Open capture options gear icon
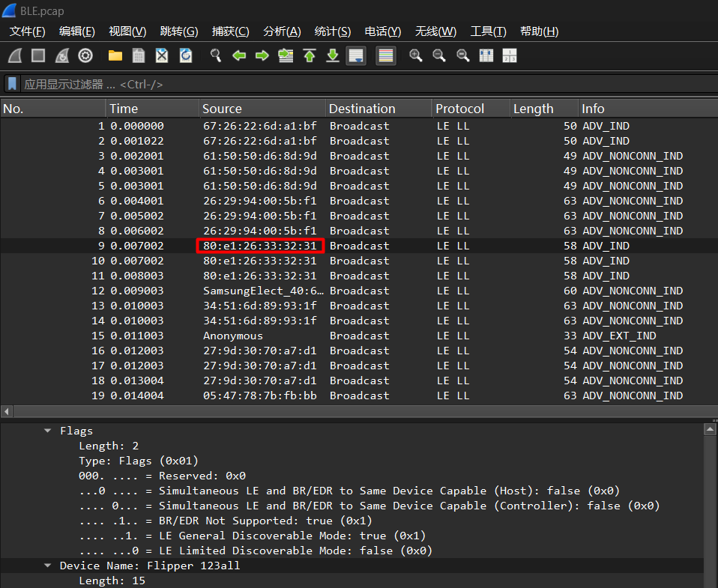 point(85,56)
